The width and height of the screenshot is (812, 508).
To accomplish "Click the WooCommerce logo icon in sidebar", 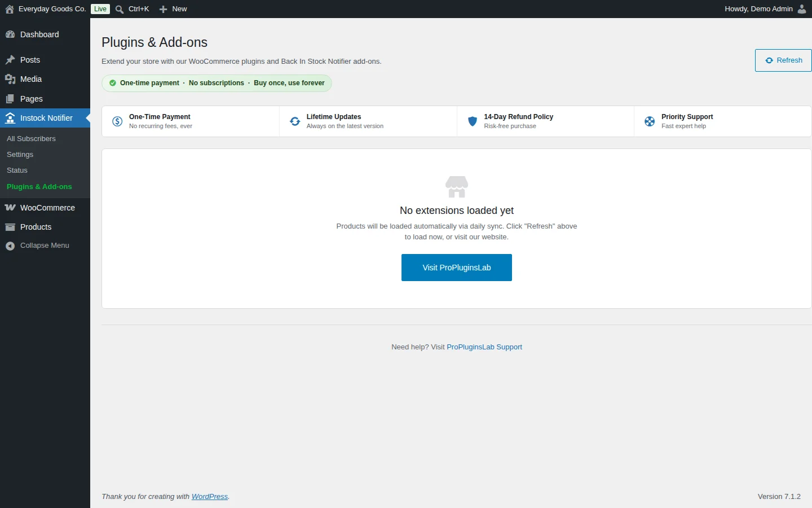I will click(10, 208).
